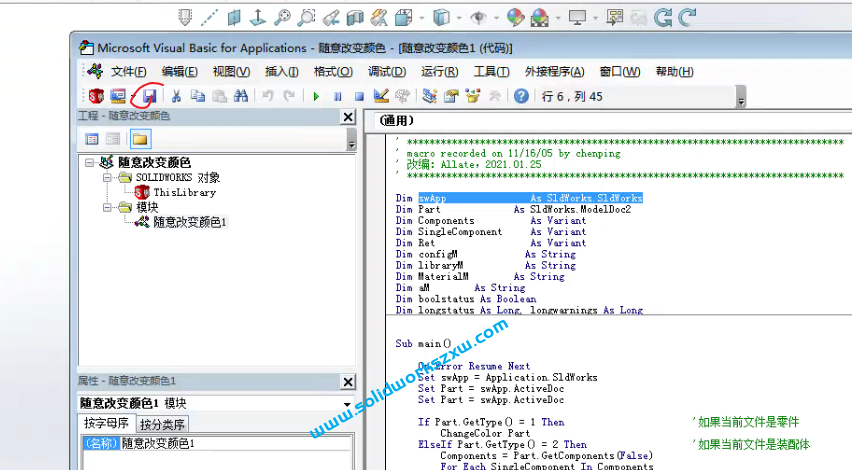Open SolidWorks Display Style dropdown arrow
This screenshot has height=470, width=852.
pos(459,18)
